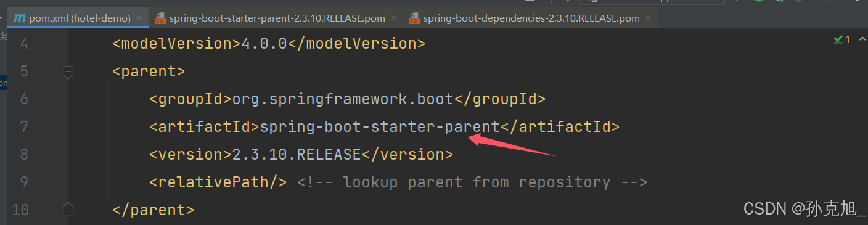Viewport: 868px width, 225px height.
Task: Click the closing </artifactId> tag
Action: pos(559,127)
